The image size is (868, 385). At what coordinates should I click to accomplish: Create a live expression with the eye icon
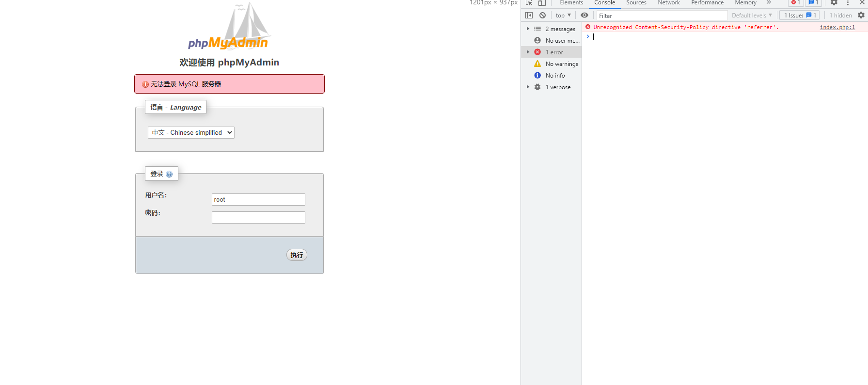pos(584,16)
